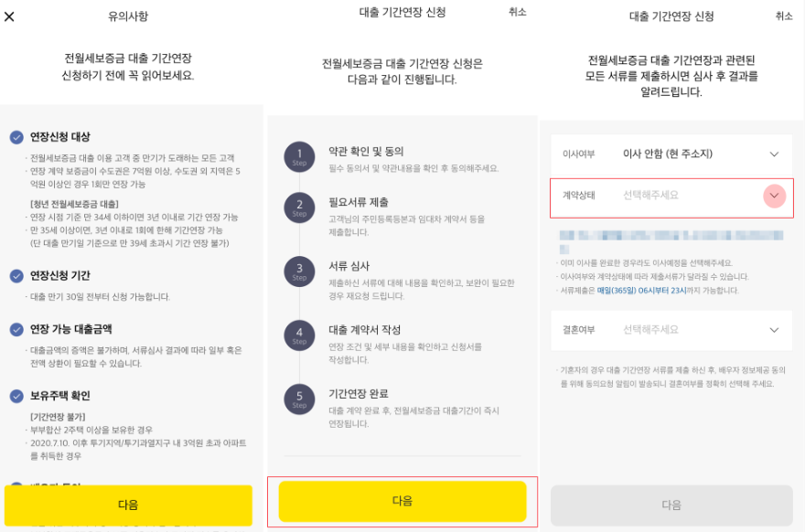The image size is (805, 532).
Task: Tap 취소 on the rightmost screen
Action: click(x=784, y=14)
